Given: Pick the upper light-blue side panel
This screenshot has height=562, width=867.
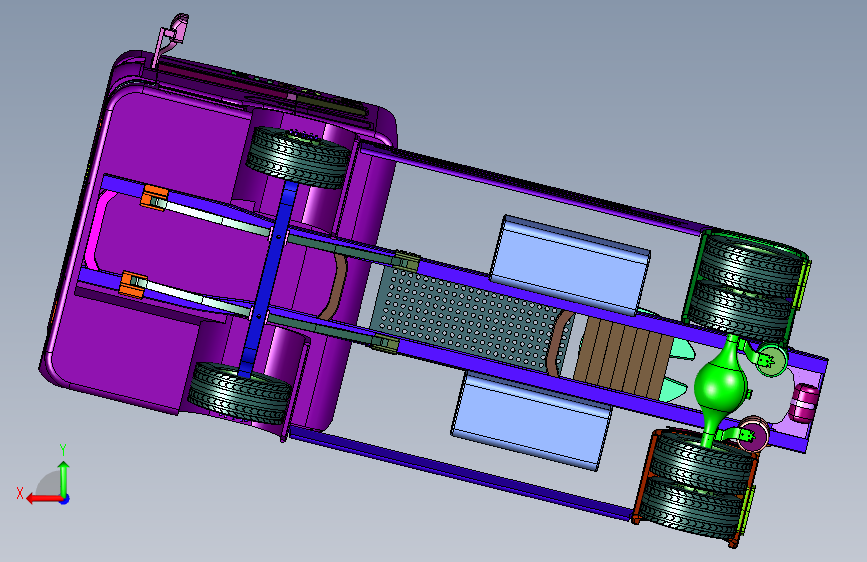Looking at the screenshot, I should click(570, 264).
